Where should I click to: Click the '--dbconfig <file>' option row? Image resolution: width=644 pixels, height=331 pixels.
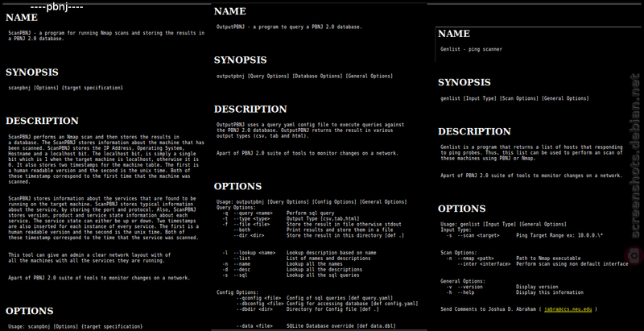click(328, 304)
